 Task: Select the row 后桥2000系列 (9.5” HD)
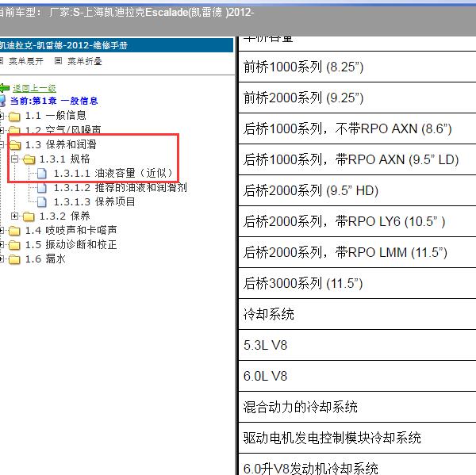[x=357, y=190]
